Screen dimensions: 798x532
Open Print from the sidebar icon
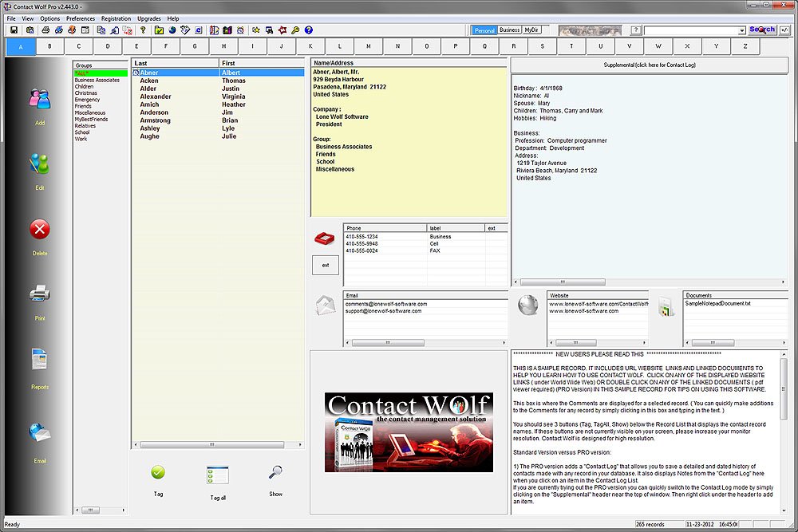(39, 294)
